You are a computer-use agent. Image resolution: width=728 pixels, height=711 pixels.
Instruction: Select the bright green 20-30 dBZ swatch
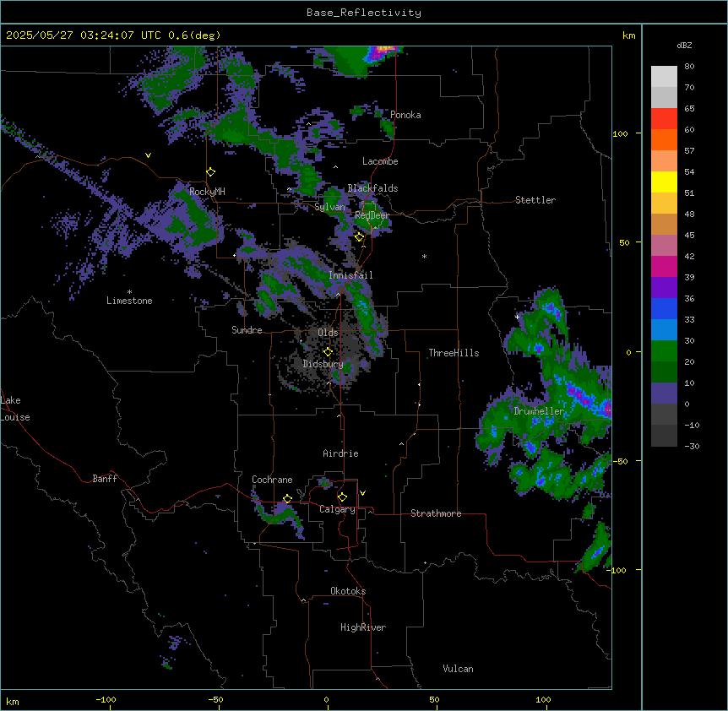[664, 351]
